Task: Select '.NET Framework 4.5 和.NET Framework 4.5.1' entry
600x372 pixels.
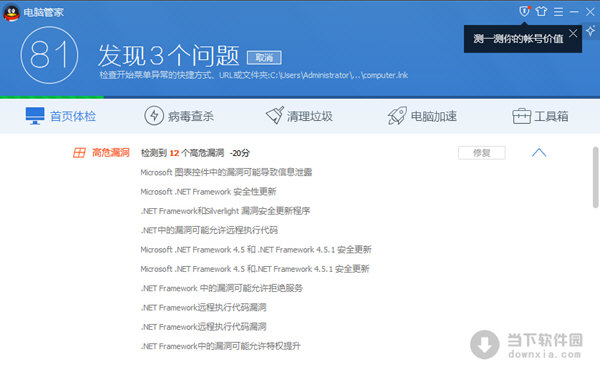Action: pyautogui.click(x=254, y=269)
